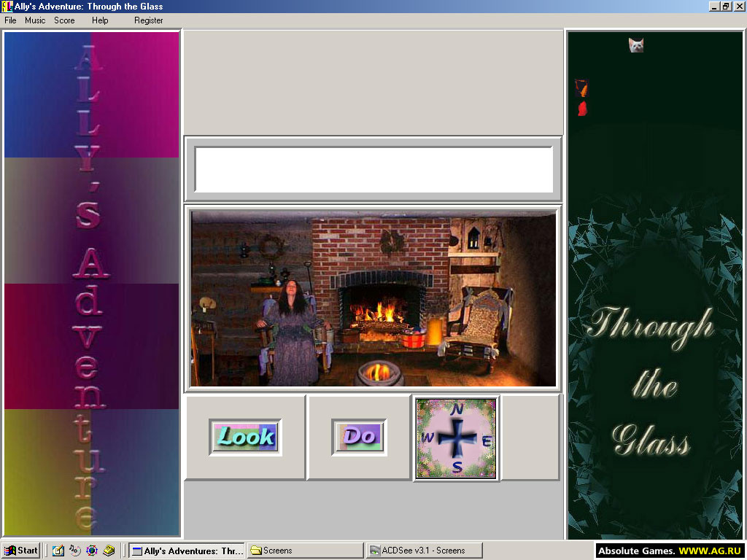Click the Do button
This screenshot has width=747, height=560.
pyautogui.click(x=359, y=437)
